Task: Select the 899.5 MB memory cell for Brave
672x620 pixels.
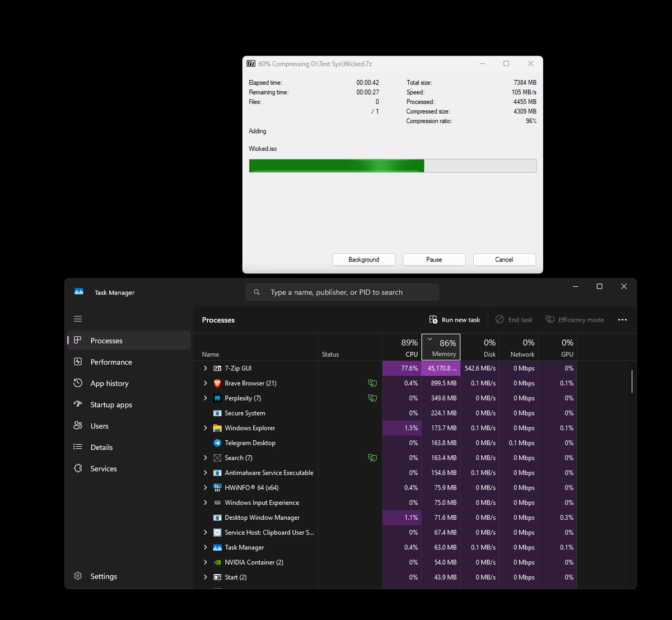Action: point(441,383)
